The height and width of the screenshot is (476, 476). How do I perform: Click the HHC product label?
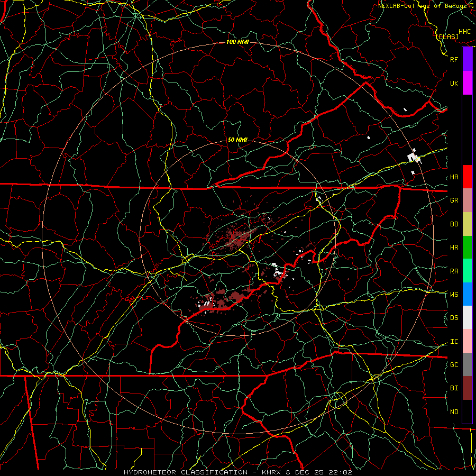coord(465,31)
